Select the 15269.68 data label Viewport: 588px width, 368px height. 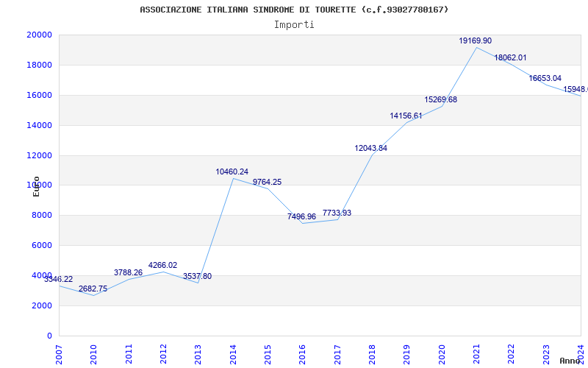point(440,99)
